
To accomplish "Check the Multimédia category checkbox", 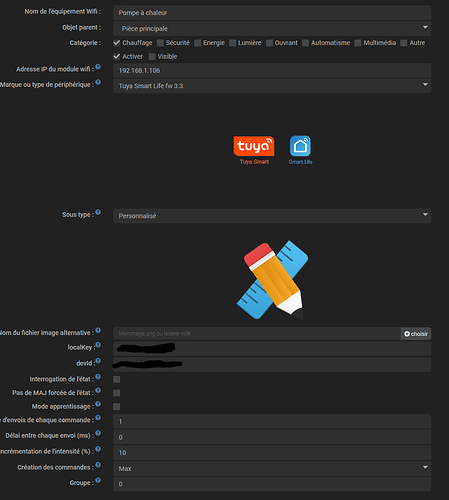I will tap(358, 43).
